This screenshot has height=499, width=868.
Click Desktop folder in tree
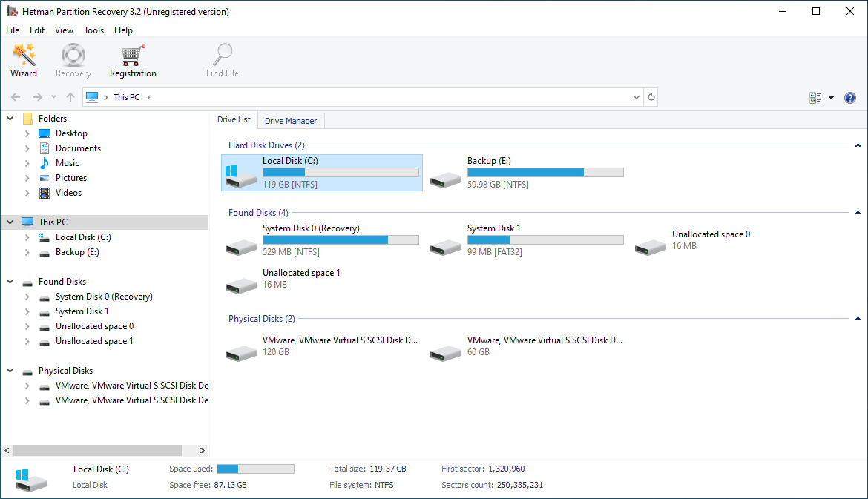pyautogui.click(x=71, y=133)
